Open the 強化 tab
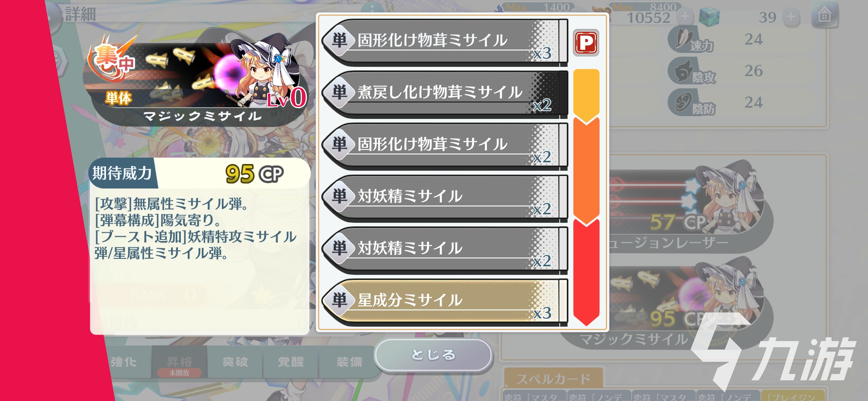The width and height of the screenshot is (868, 401). click(x=124, y=362)
